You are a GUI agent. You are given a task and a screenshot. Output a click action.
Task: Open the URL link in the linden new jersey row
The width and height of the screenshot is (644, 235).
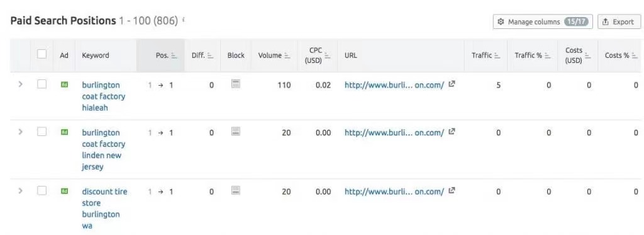click(394, 132)
